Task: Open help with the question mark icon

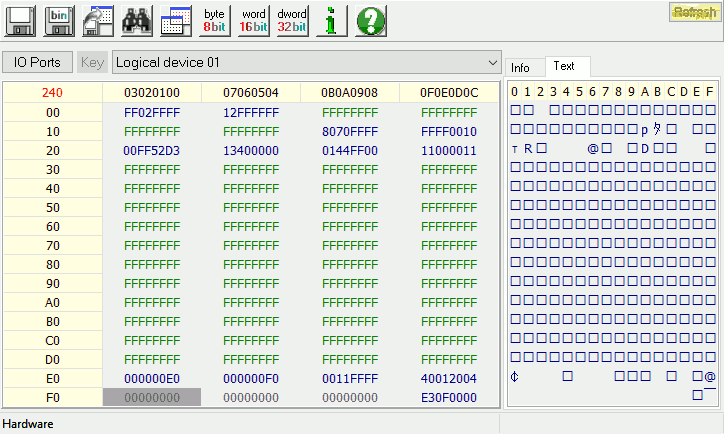Action: (370, 20)
